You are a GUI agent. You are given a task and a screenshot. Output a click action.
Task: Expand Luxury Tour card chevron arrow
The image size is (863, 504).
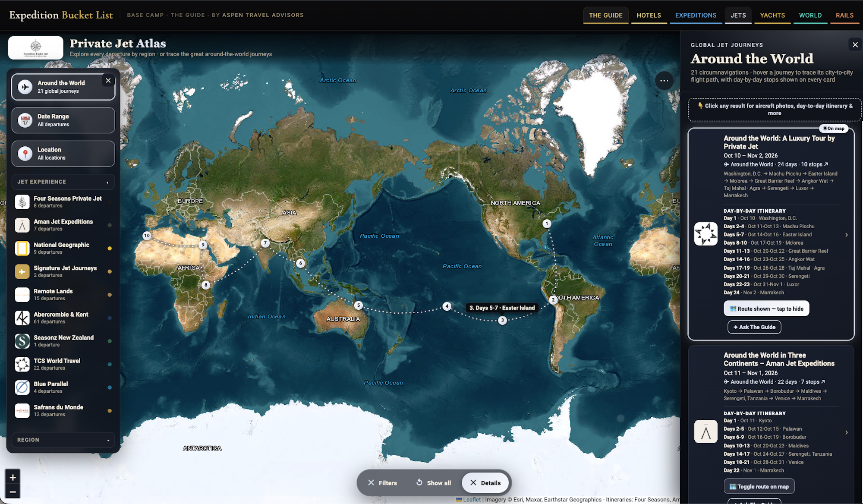pyautogui.click(x=847, y=235)
